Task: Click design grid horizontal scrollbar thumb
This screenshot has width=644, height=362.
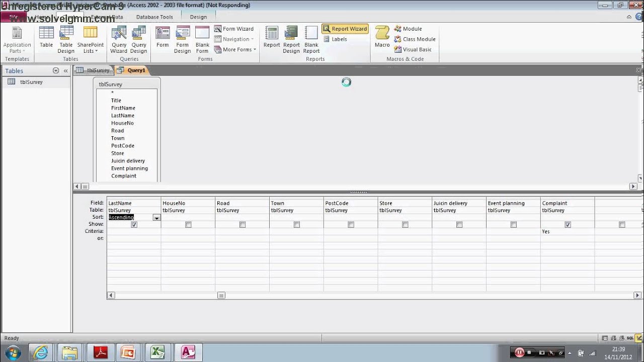Action: tap(221, 296)
